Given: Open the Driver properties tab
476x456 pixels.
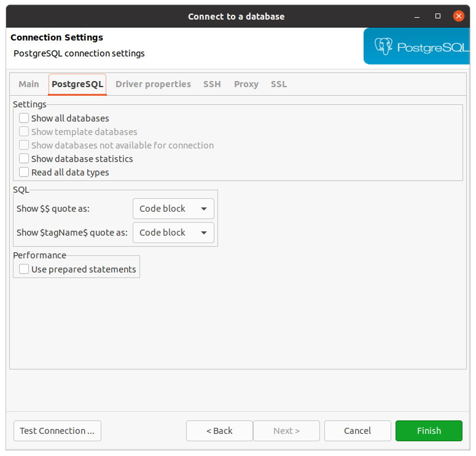Looking at the screenshot, I should (x=153, y=84).
